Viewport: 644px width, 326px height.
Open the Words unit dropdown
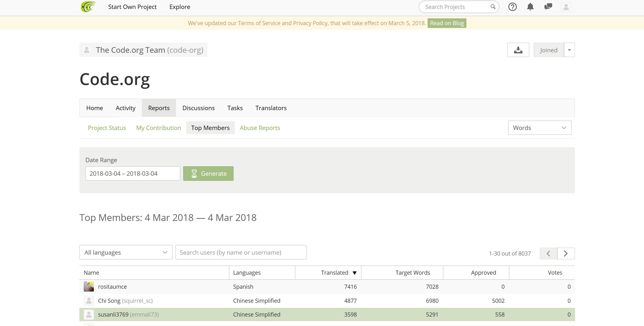coord(539,128)
